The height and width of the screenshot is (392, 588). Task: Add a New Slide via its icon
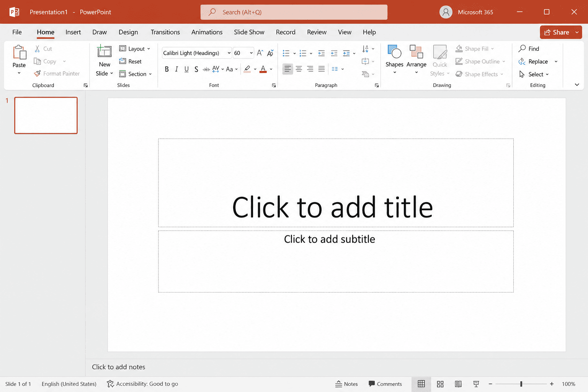tap(104, 51)
